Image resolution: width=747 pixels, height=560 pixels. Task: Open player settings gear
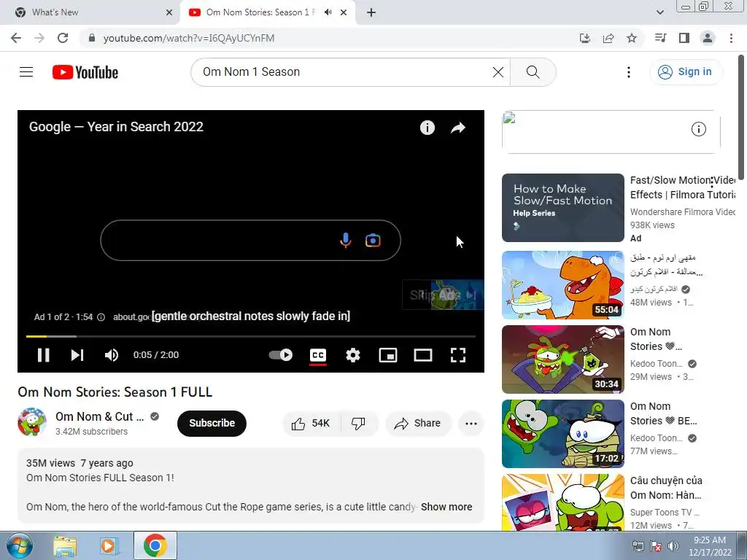(x=353, y=355)
